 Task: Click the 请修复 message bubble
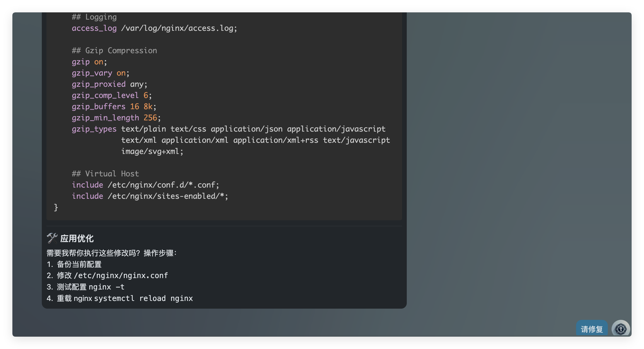pos(591,329)
